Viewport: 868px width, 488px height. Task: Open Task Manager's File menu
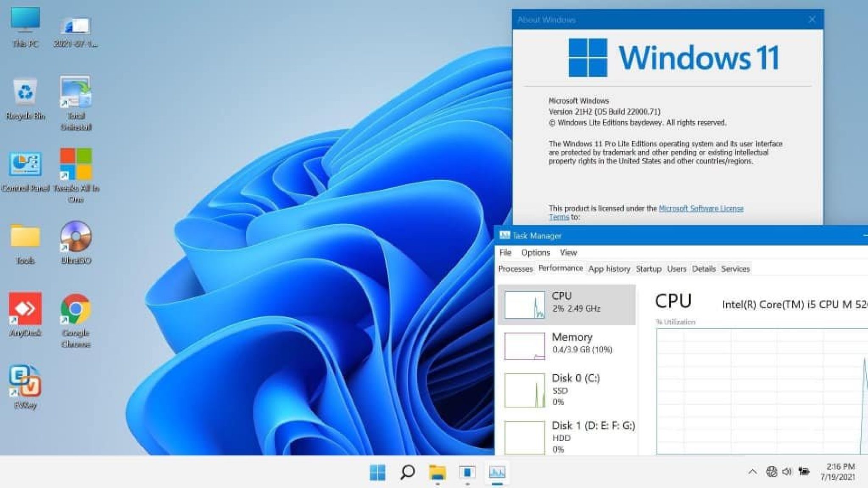coord(505,252)
